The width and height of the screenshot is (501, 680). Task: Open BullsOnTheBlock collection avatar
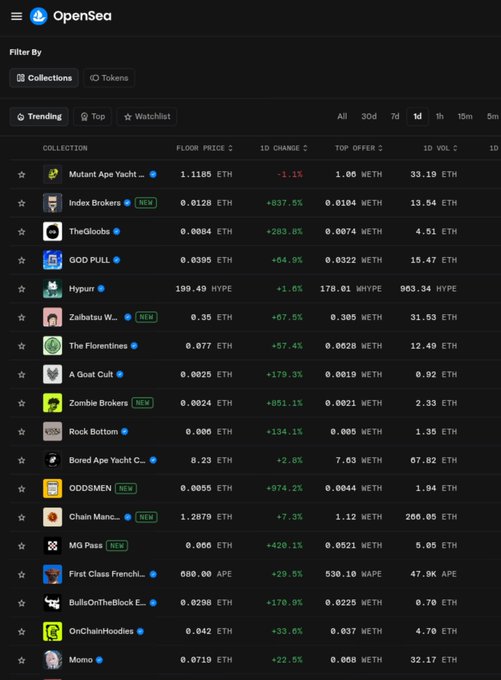tap(52, 603)
